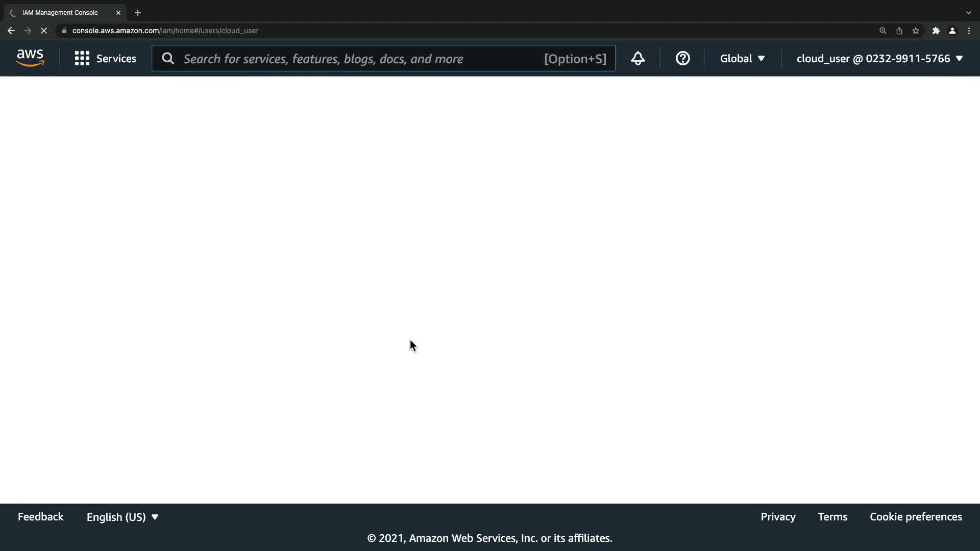Go back with the browser back arrow
This screenshot has width=980, height=551.
click(x=11, y=31)
